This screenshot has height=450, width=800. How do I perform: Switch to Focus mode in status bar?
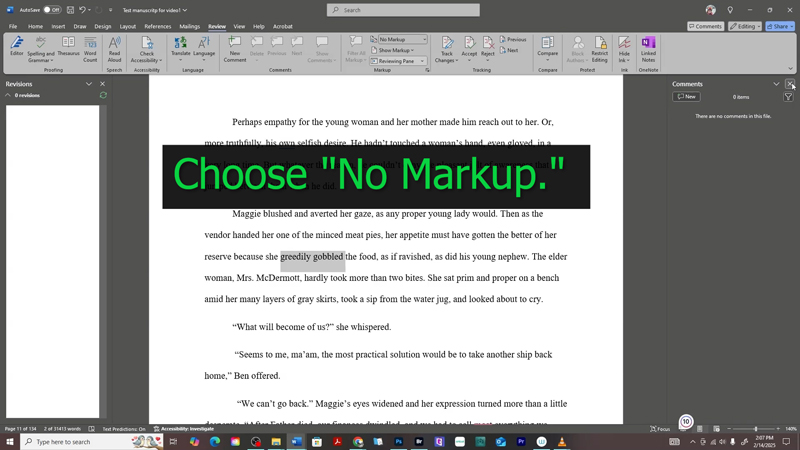point(660,429)
